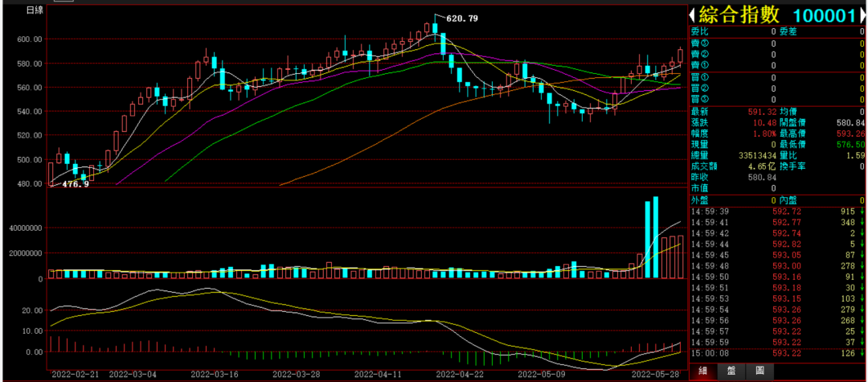868x382 pixels.
Task: Switch to the 細 tab
Action: 703,372
